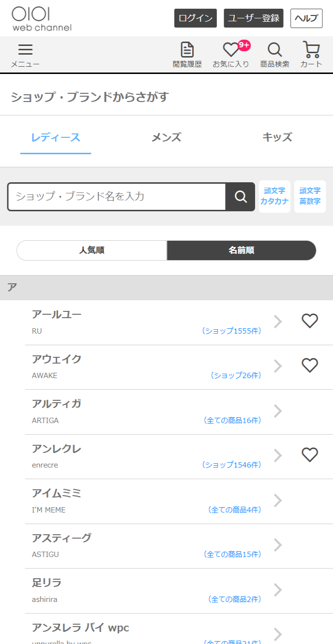Expand the アスティーグ (ASTIGU) row chevron
Image resolution: width=333 pixels, height=644 pixels.
278,545
